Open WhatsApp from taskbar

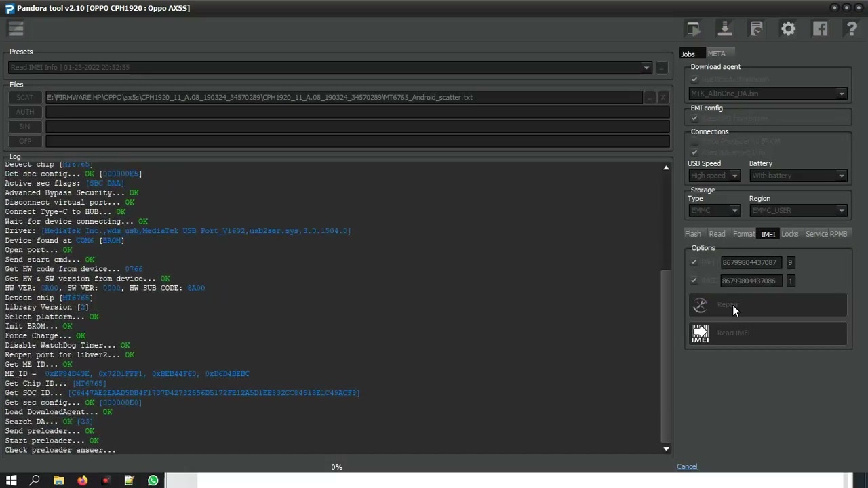pos(153,481)
